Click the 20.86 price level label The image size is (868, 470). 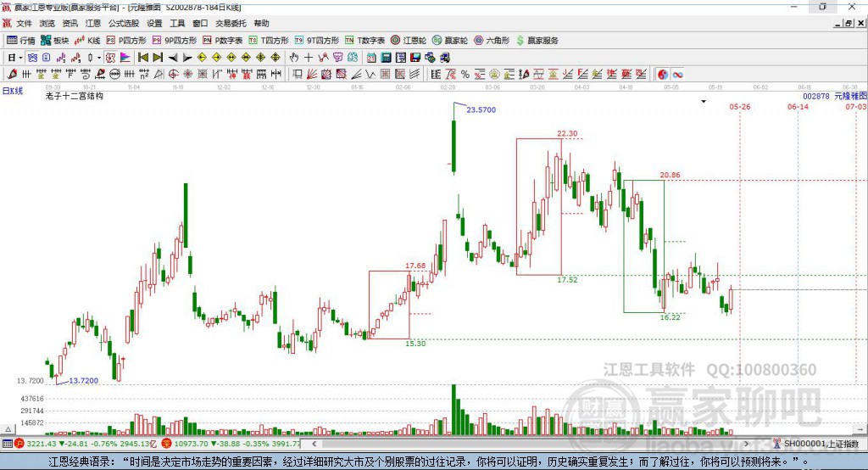(x=670, y=175)
